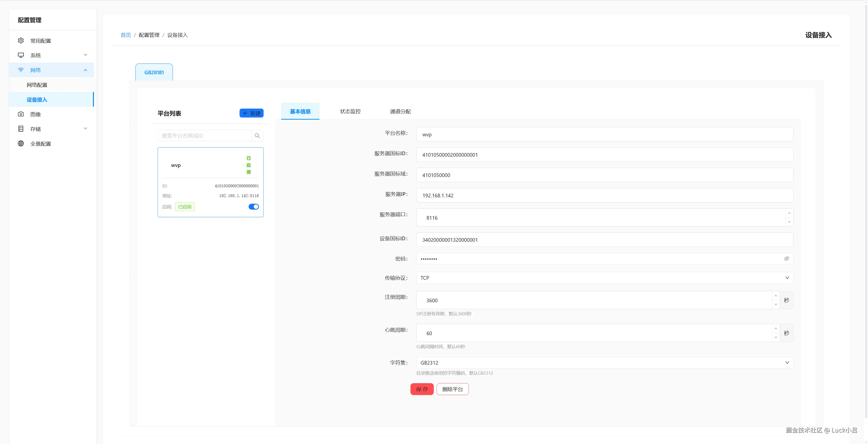The image size is (868, 444).
Task: Click the red 保存 button
Action: coord(421,389)
